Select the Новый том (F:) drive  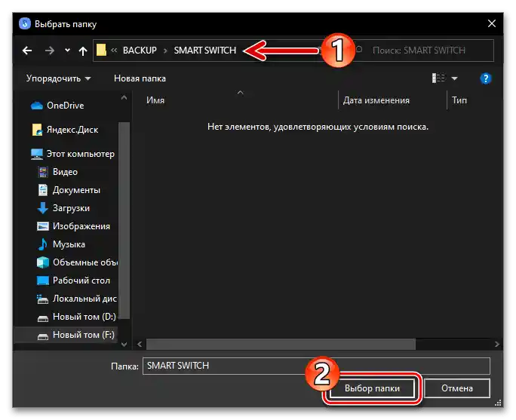coord(84,335)
